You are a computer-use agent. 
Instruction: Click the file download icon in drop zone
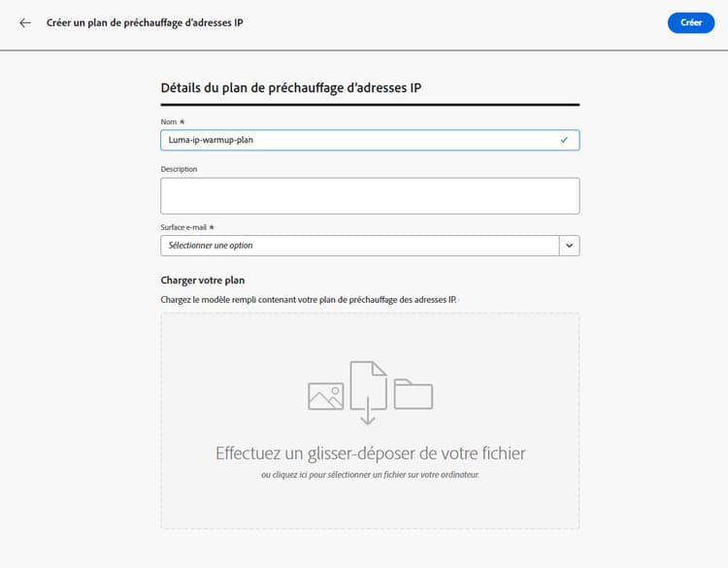[368, 393]
